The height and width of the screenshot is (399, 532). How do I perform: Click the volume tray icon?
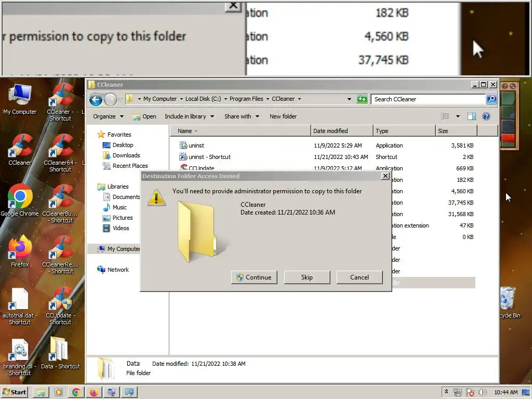pyautogui.click(x=482, y=393)
